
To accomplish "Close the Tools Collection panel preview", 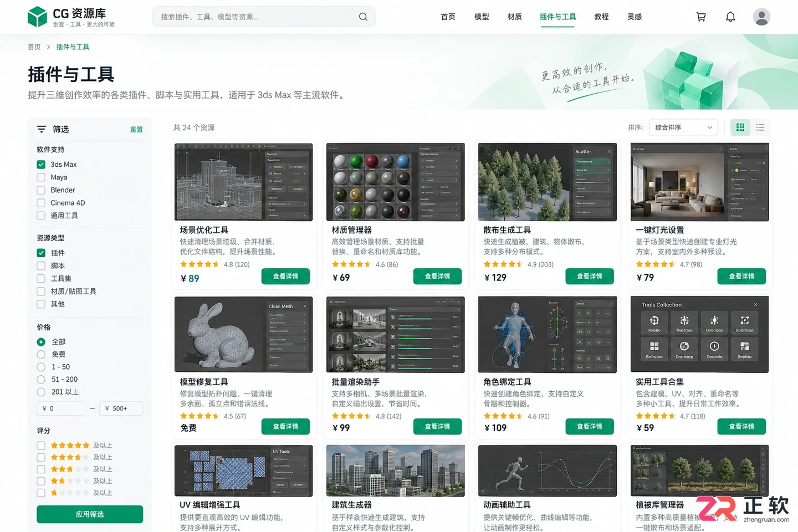I will click(755, 305).
